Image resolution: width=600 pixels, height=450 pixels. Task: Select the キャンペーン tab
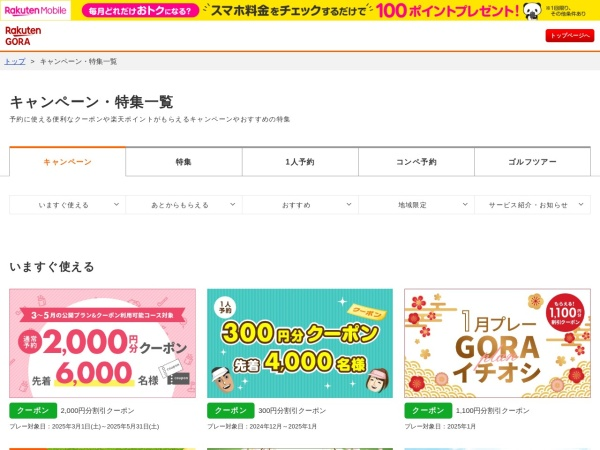tap(68, 162)
